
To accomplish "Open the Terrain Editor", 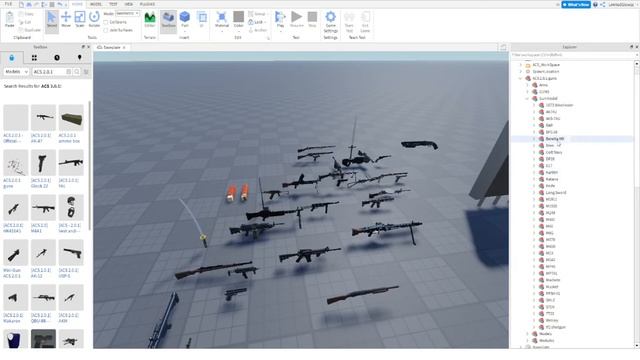I will tap(150, 19).
